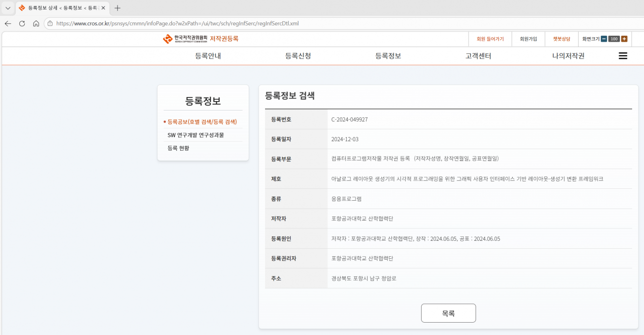Viewport: 644px width, 335px height.
Task: Expand the tab search dropdown arrow
Action: tap(8, 8)
